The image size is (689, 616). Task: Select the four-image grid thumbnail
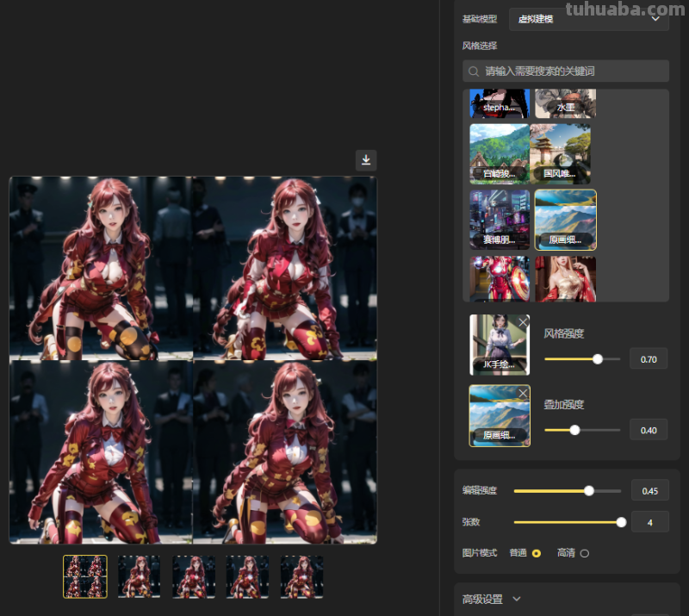click(x=85, y=576)
